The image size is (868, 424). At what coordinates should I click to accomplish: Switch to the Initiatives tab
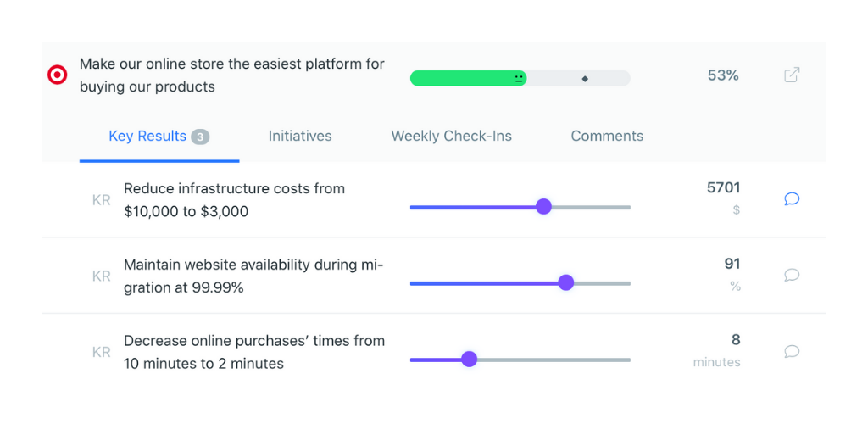coord(300,137)
